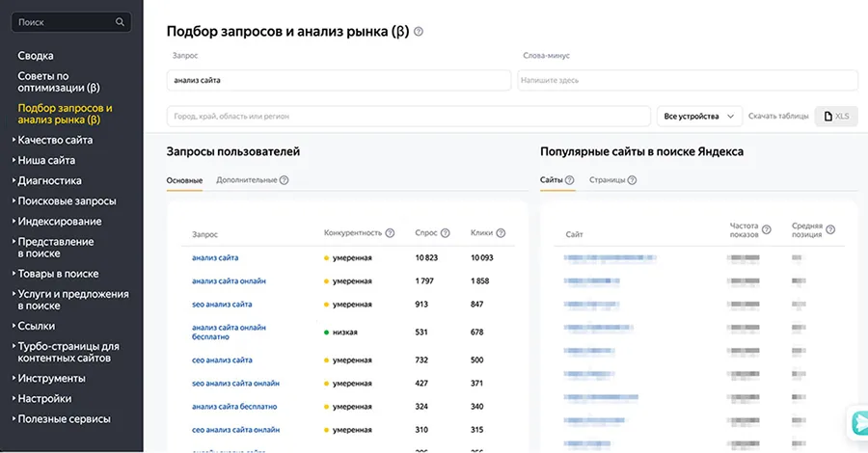
Task: Click help icon for Частота показов column
Action: pos(767,229)
